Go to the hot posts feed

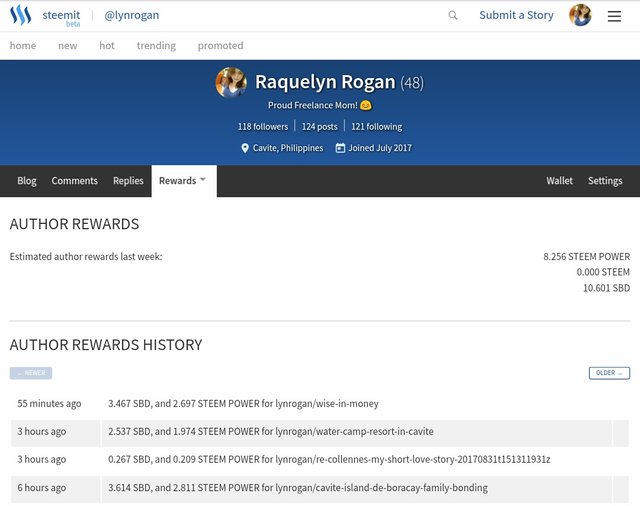107,45
